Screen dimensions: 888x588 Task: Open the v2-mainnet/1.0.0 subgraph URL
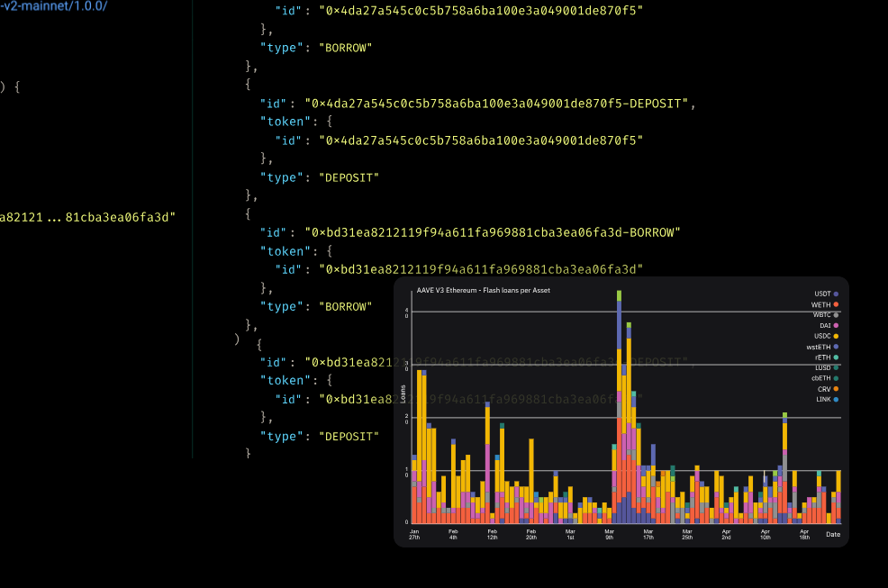coord(52,6)
